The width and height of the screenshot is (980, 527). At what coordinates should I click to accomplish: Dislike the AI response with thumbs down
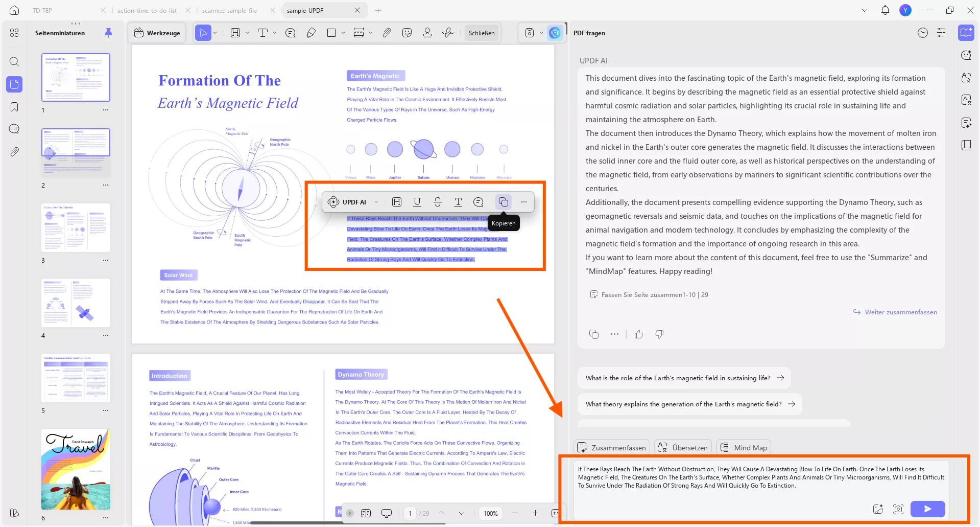[659, 334]
